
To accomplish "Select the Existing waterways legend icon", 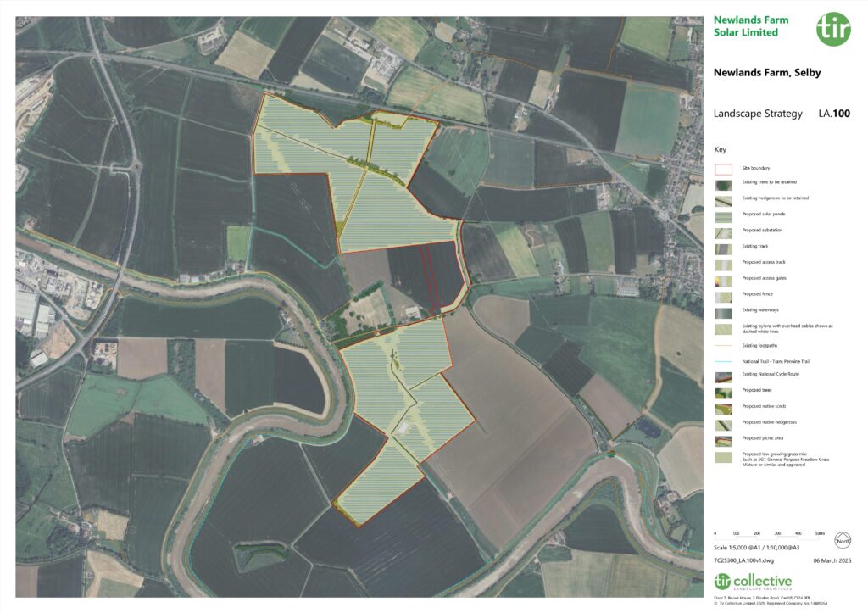I will coord(723,310).
